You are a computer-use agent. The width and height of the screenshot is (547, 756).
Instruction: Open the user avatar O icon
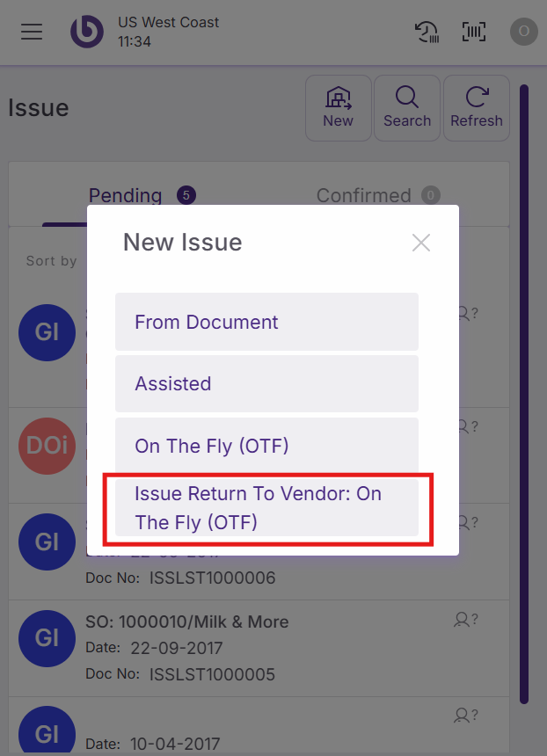click(524, 32)
